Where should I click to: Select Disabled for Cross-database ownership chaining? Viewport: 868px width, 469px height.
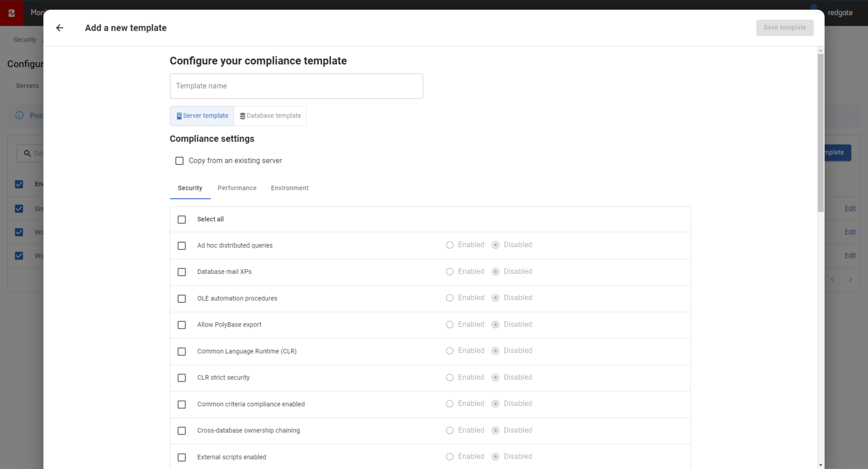495,430
